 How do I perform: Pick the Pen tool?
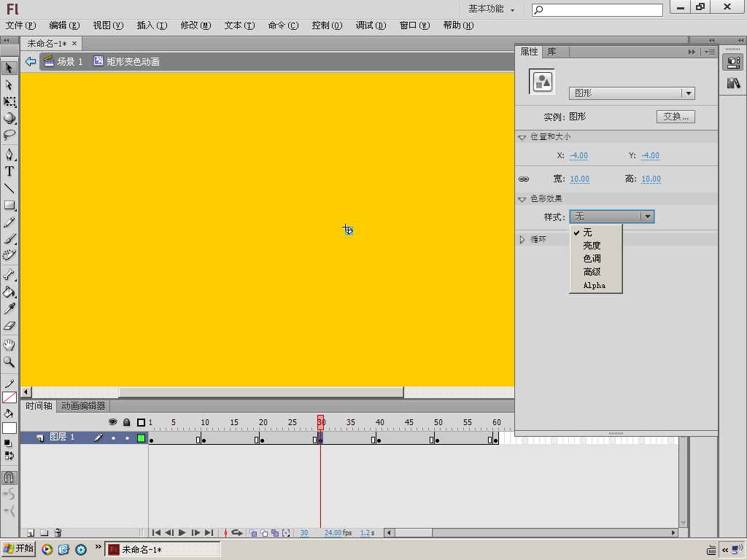tap(9, 155)
